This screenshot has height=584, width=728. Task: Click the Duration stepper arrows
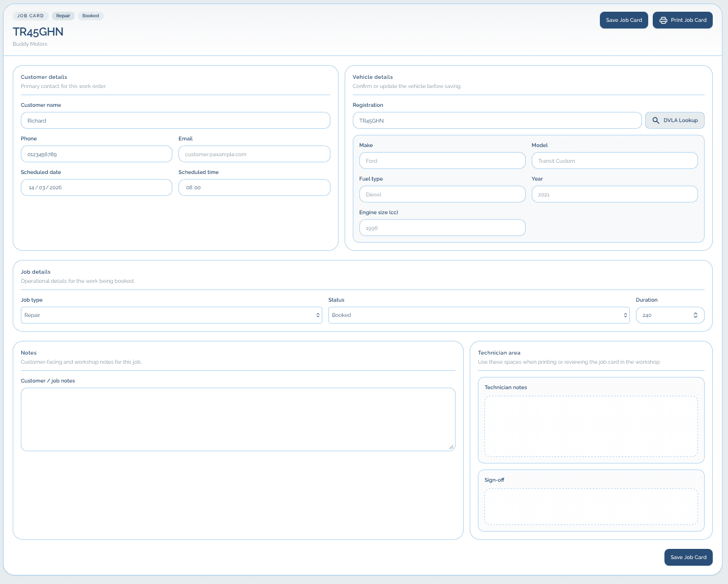point(696,315)
